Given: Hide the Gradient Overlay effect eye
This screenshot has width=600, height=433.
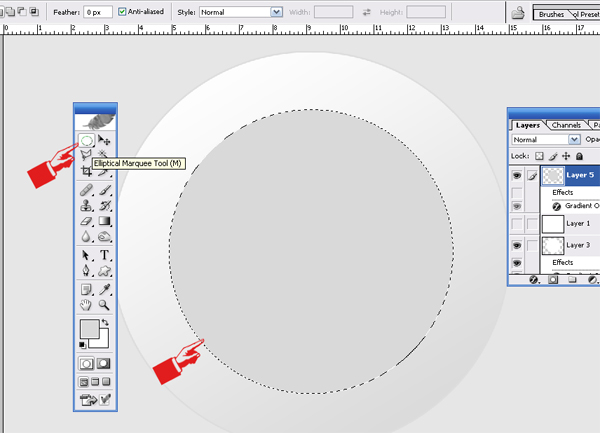Looking at the screenshot, I should (x=517, y=206).
